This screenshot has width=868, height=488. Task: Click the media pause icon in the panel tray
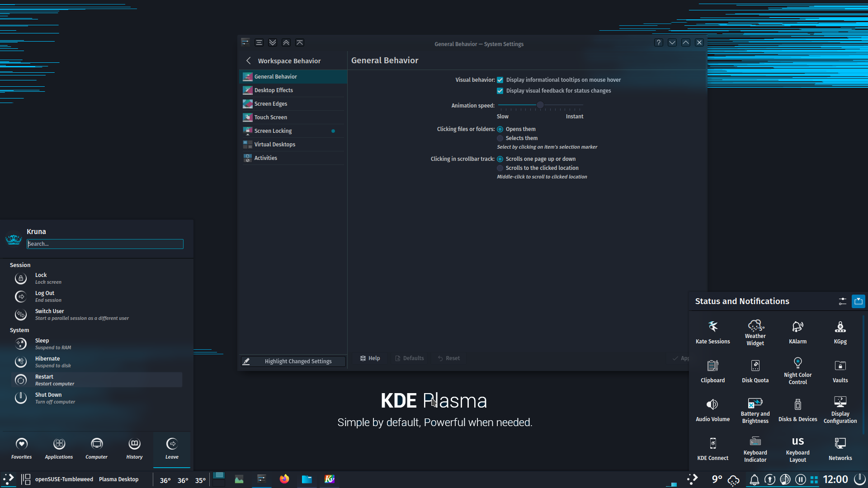[x=800, y=479]
